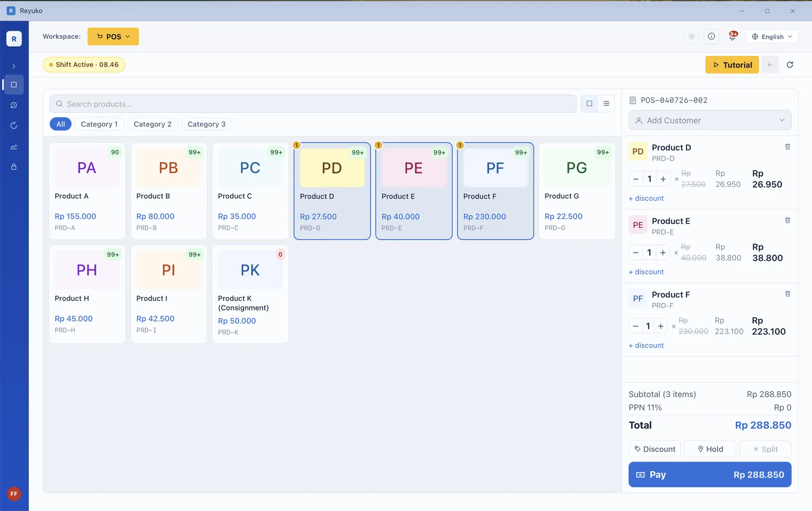Select the Category 2 filter
Image resolution: width=812 pixels, height=511 pixels.
pyautogui.click(x=153, y=124)
